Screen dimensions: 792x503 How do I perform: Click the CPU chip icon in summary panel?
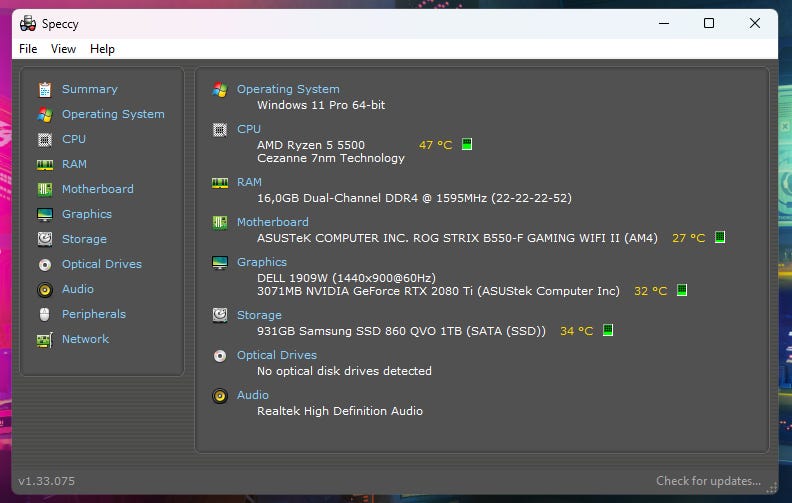coord(220,130)
